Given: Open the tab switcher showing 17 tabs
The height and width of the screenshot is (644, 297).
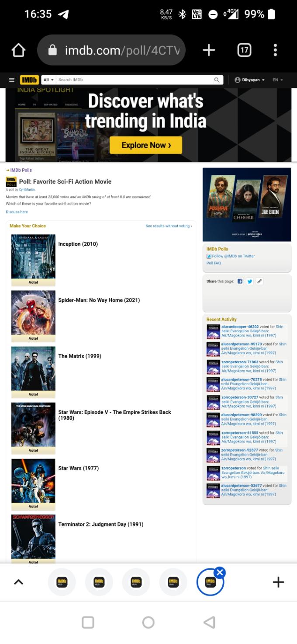Looking at the screenshot, I should pyautogui.click(x=244, y=50).
